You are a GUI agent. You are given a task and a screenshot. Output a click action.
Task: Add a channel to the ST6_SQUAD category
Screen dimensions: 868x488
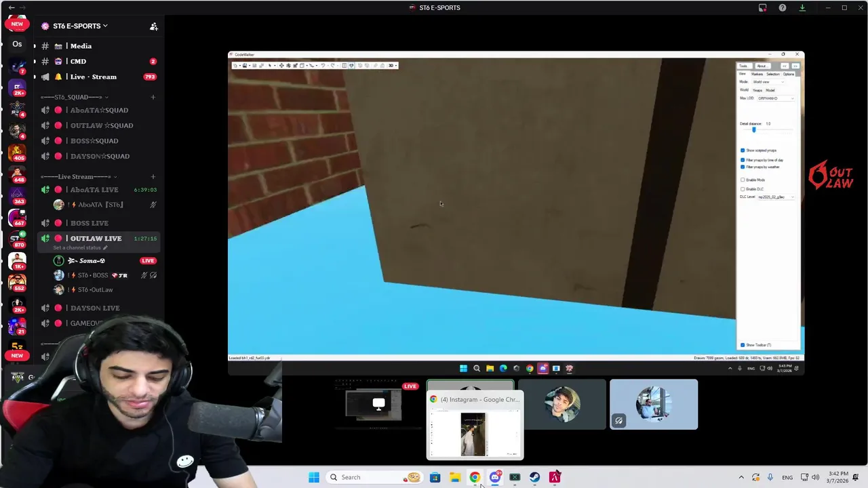point(153,97)
